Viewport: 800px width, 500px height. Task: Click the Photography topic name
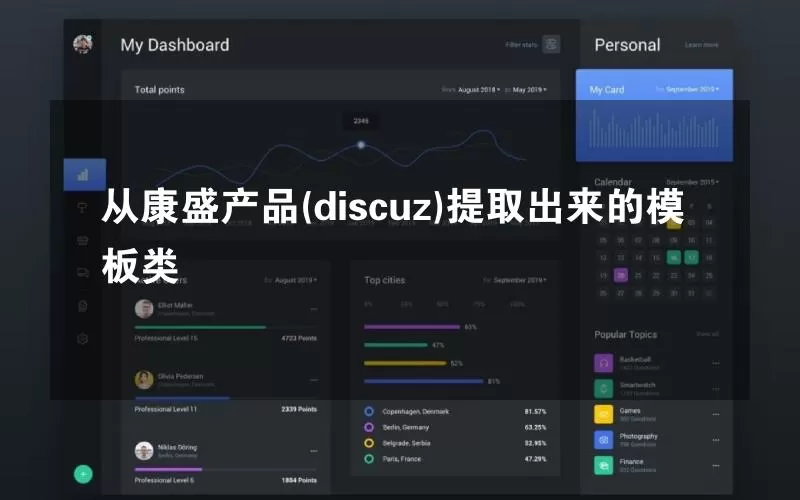(638, 436)
